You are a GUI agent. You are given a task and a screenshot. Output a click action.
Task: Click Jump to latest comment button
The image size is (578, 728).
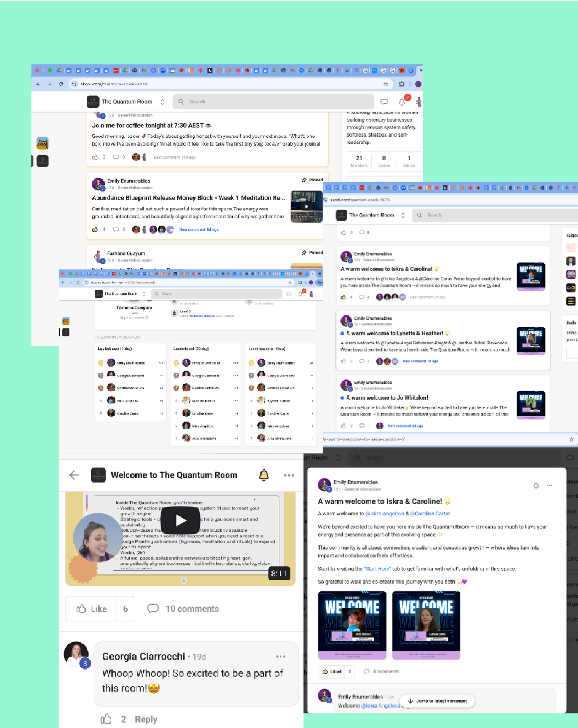click(437, 701)
